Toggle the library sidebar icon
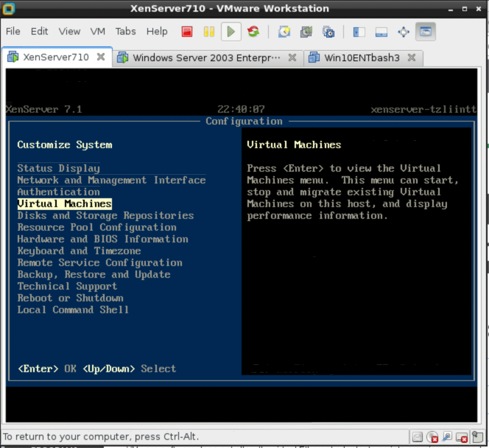489x448 pixels. pyautogui.click(x=359, y=32)
